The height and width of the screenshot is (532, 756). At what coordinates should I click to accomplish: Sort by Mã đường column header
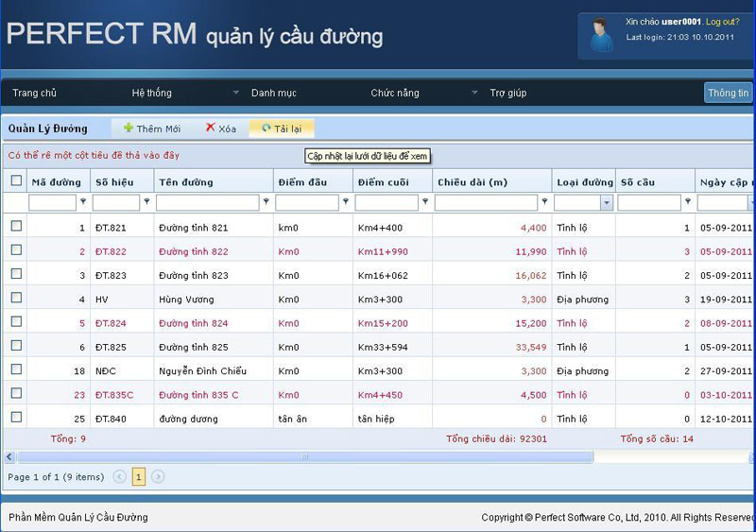coord(59,181)
